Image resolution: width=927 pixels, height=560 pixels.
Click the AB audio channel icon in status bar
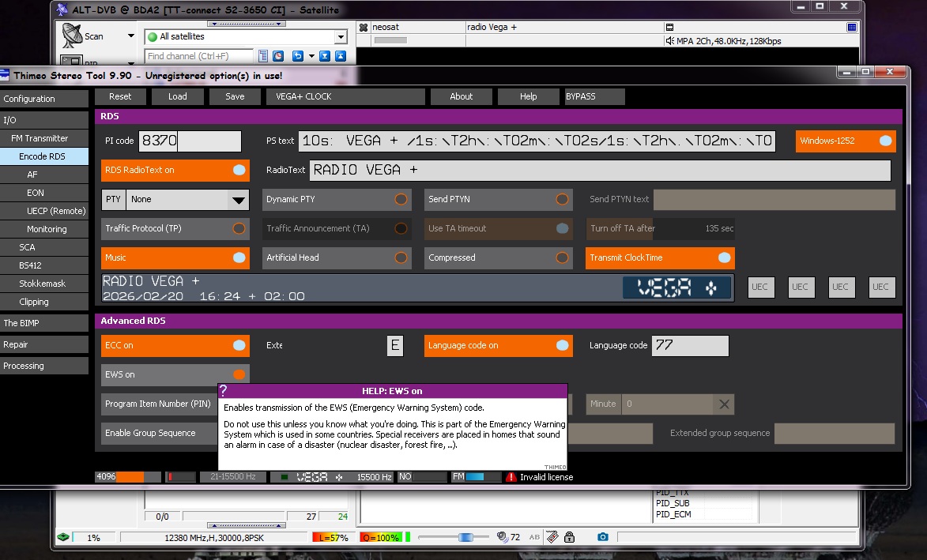(x=534, y=537)
